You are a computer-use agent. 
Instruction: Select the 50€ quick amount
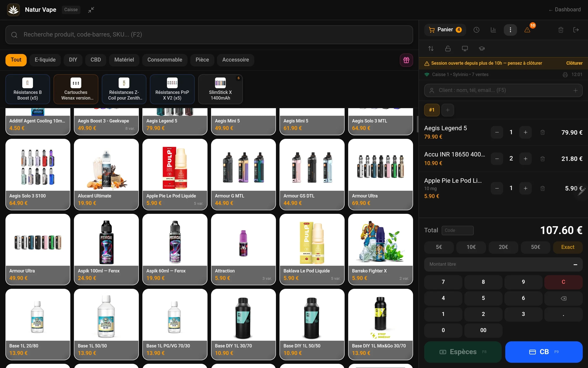pyautogui.click(x=535, y=247)
